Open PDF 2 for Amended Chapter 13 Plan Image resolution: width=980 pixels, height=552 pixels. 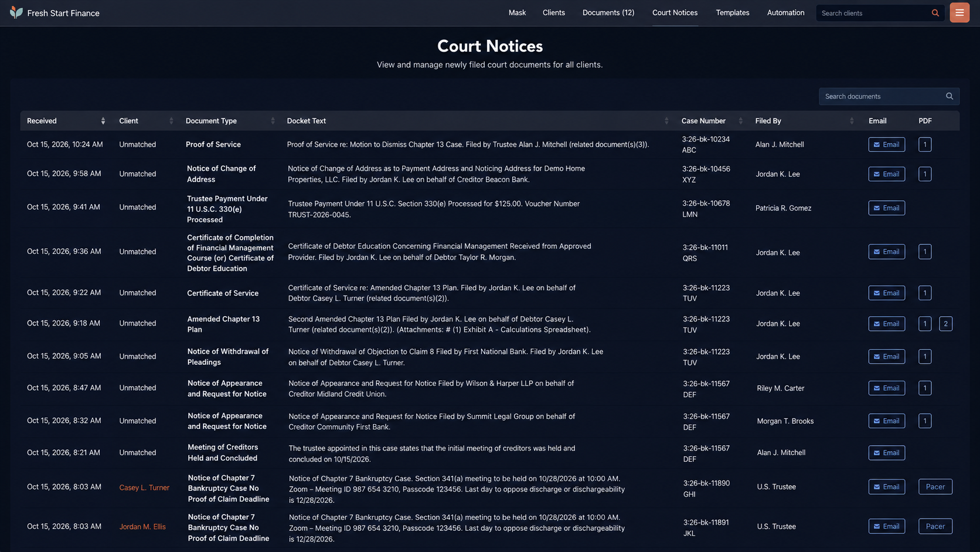click(x=945, y=324)
